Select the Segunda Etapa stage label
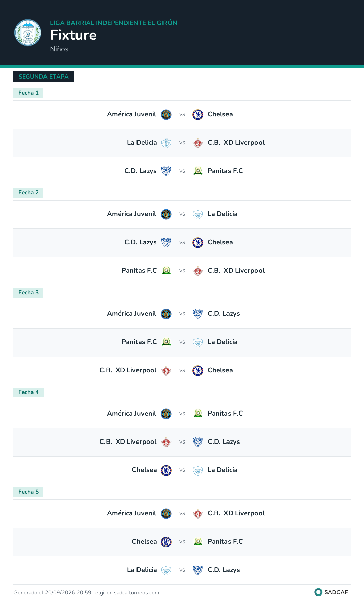This screenshot has height=610, width=364. pyautogui.click(x=44, y=77)
